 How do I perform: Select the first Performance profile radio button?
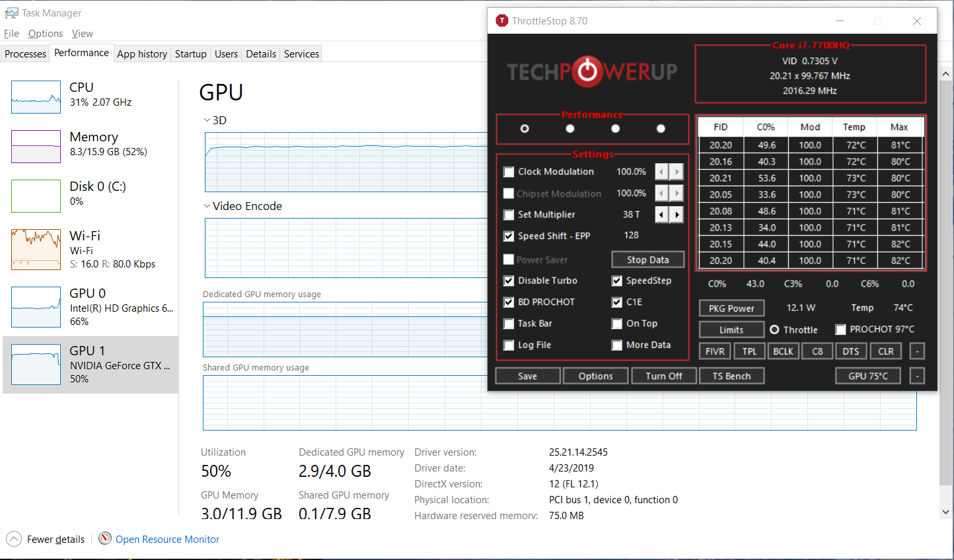pyautogui.click(x=525, y=129)
